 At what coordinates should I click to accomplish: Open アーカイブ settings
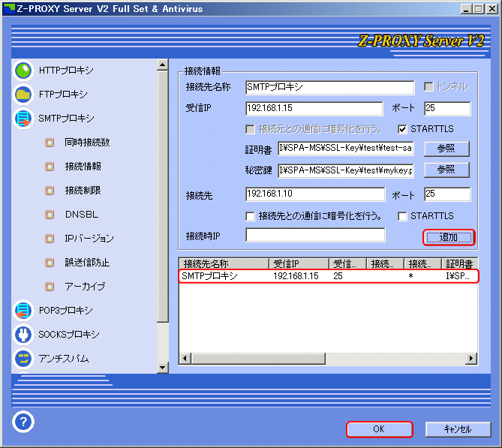pos(85,286)
